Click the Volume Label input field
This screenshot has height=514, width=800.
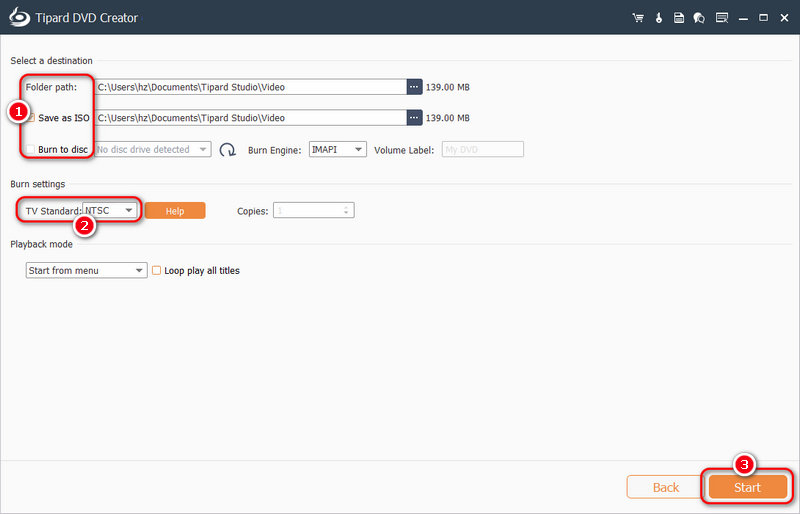(483, 150)
